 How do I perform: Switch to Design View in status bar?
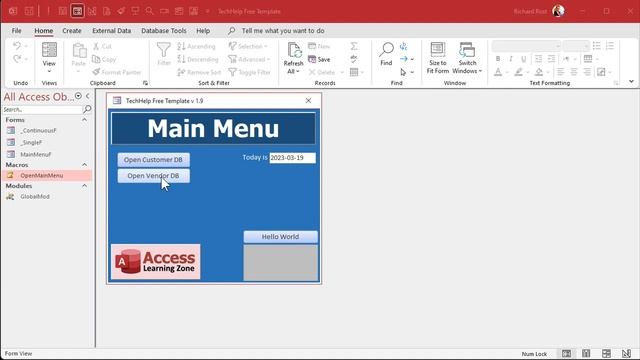click(x=627, y=353)
